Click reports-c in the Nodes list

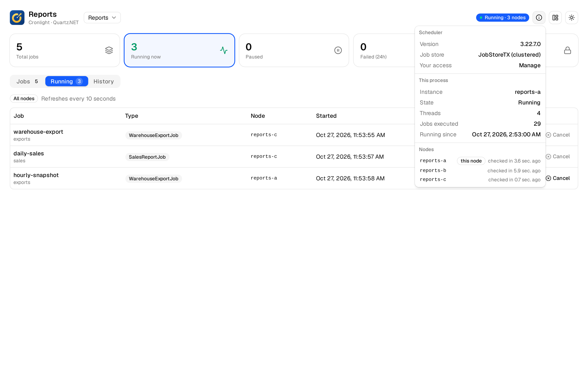pos(433,180)
